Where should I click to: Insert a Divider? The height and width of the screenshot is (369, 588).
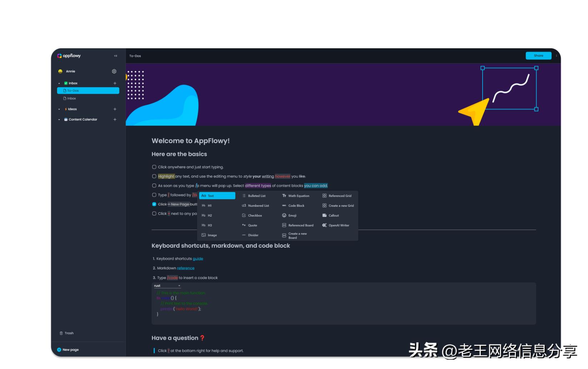(253, 235)
